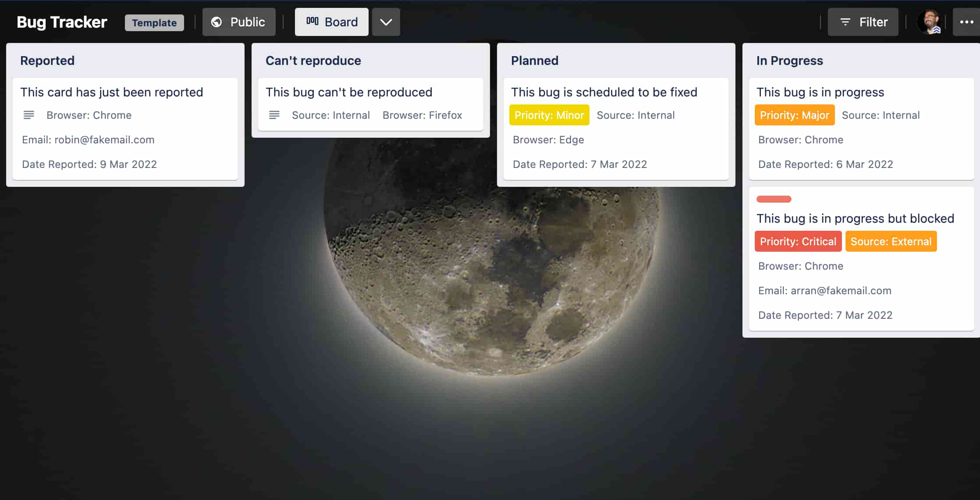Click the Priority: Critical red label
Screen dimensions: 980x500
tap(798, 241)
